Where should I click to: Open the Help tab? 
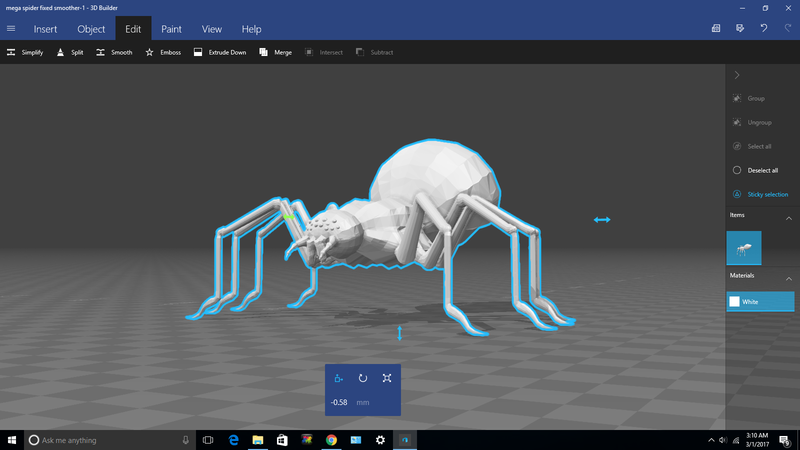[252, 29]
